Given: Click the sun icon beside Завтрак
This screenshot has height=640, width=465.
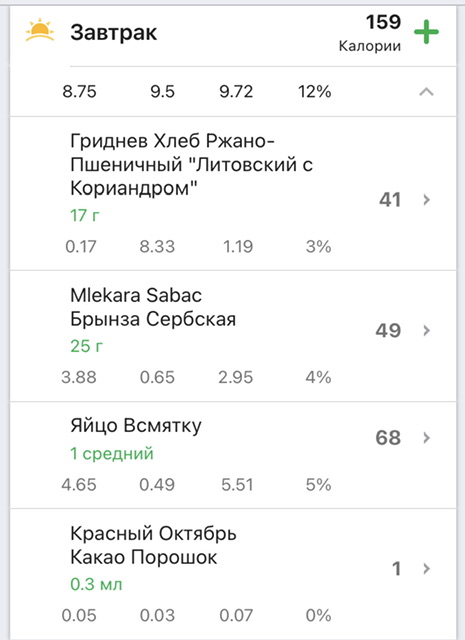Looking at the screenshot, I should click(40, 30).
